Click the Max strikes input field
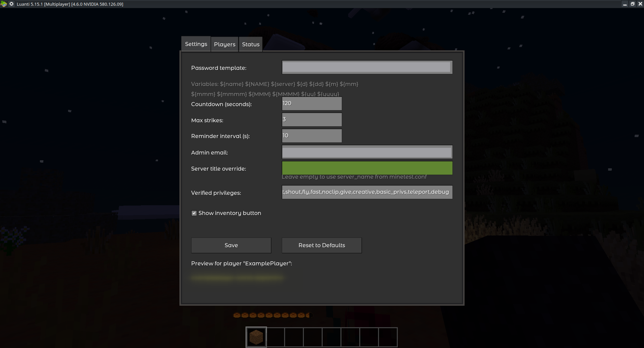 click(x=311, y=119)
